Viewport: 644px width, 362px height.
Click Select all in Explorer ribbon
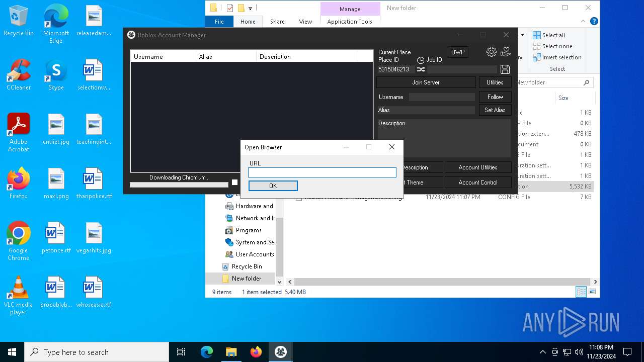(x=549, y=35)
